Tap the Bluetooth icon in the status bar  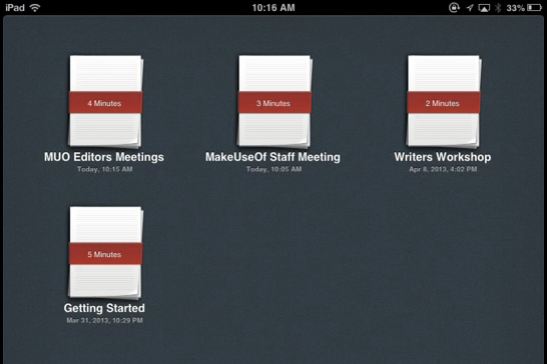pyautogui.click(x=498, y=8)
